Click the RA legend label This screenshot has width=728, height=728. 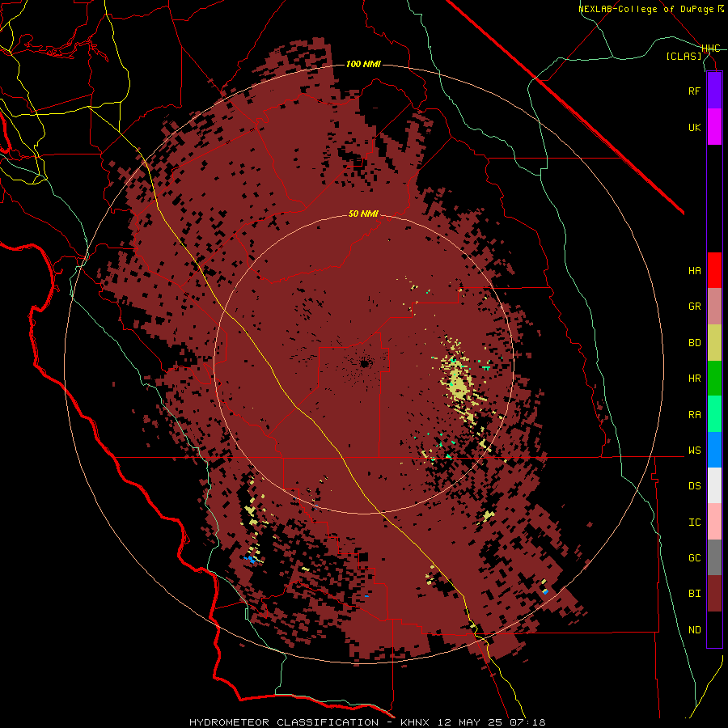pyautogui.click(x=694, y=415)
